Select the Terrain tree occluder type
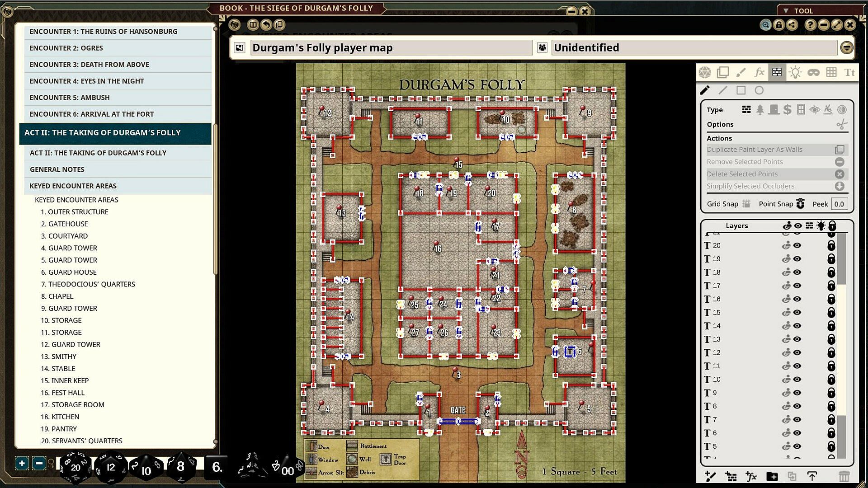Image resolution: width=868 pixels, height=488 pixels. [760, 110]
